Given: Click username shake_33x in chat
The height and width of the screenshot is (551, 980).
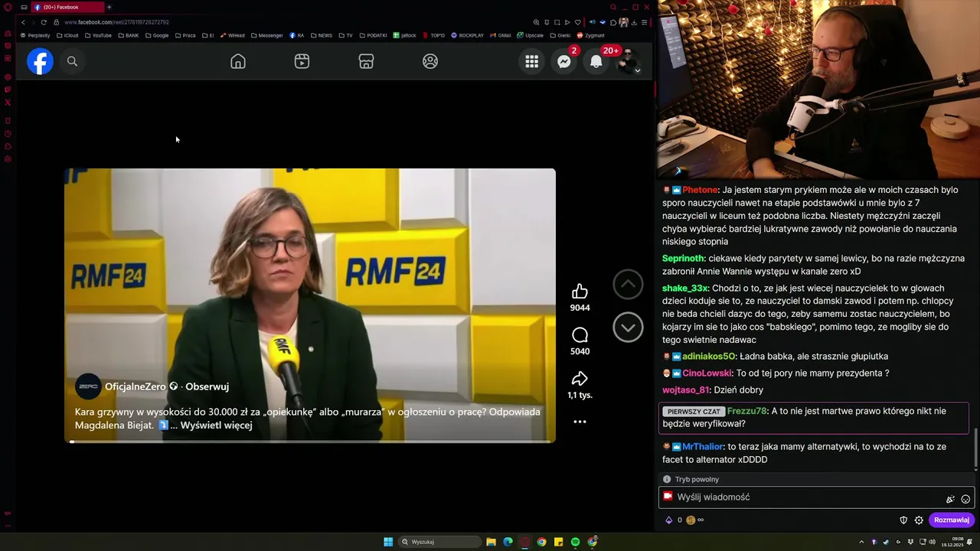Looking at the screenshot, I should pyautogui.click(x=686, y=289).
